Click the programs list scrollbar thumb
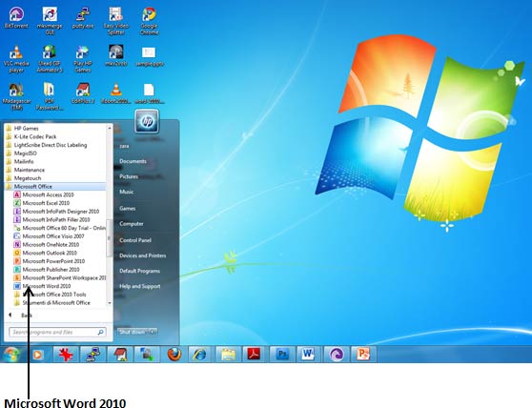This screenshot has height=408, width=532. pos(110,237)
